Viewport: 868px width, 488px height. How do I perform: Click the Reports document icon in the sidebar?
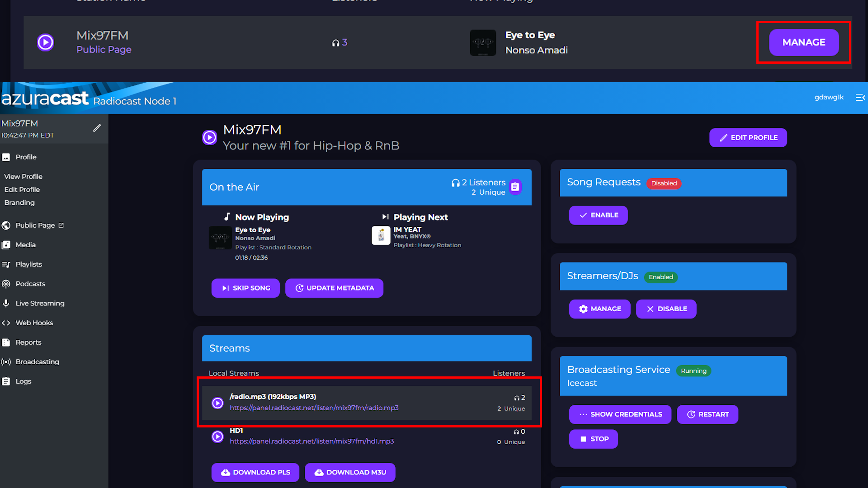pos(6,343)
